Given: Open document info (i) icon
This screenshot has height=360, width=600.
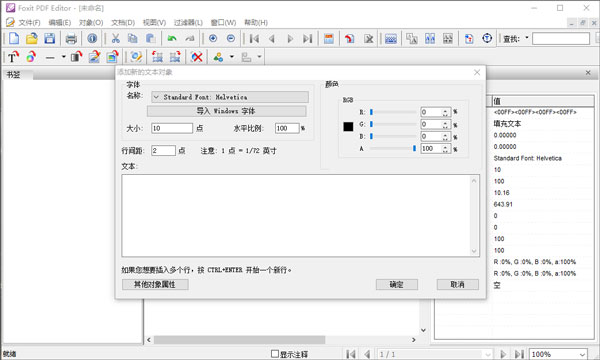Looking at the screenshot, I should coord(92,38).
